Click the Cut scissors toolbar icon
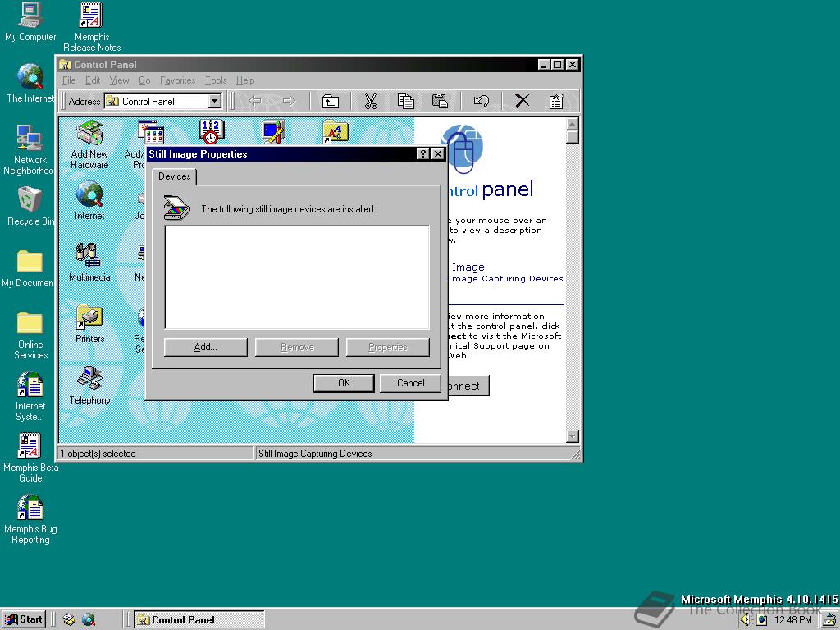Viewport: 840px width, 630px height. coord(371,101)
